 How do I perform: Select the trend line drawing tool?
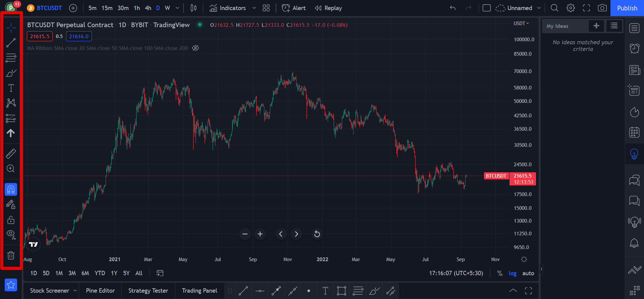coord(11,43)
